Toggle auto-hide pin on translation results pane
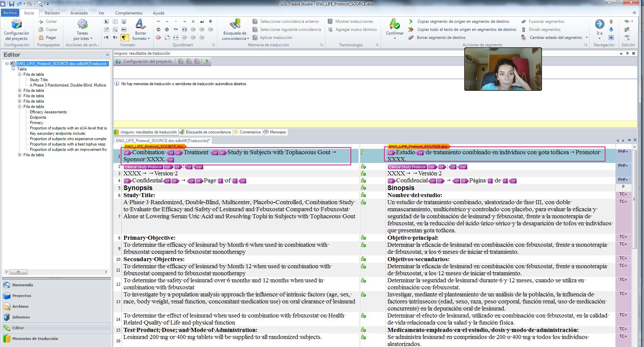The height and width of the screenshot is (347, 644). [x=627, y=54]
